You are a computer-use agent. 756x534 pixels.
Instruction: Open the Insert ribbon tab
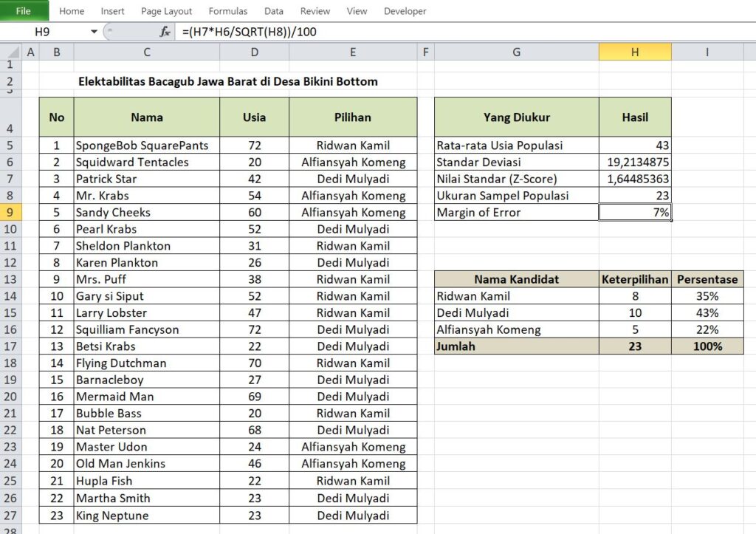click(x=112, y=11)
